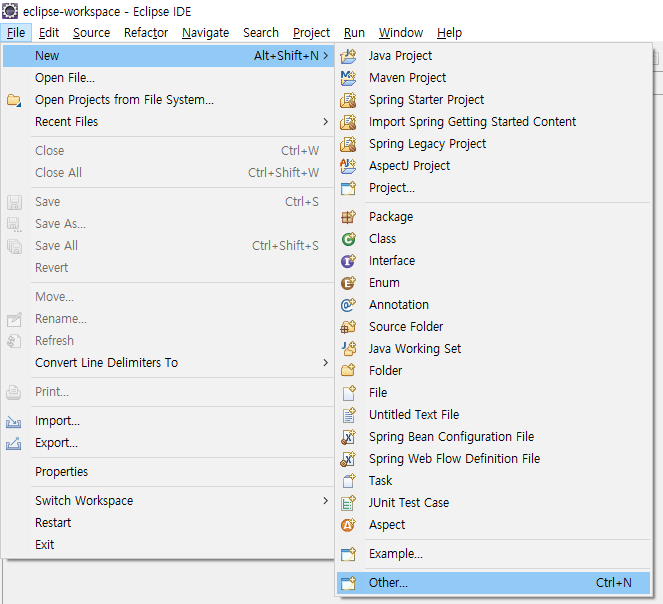Screen dimensions: 663x604
Task: Close the File menu via File
Action: (16, 33)
